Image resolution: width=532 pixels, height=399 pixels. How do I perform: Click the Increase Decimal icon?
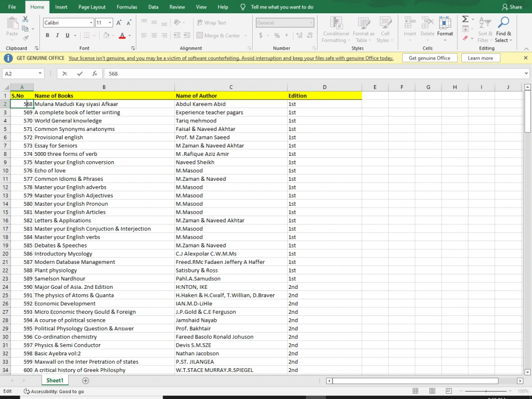299,35
